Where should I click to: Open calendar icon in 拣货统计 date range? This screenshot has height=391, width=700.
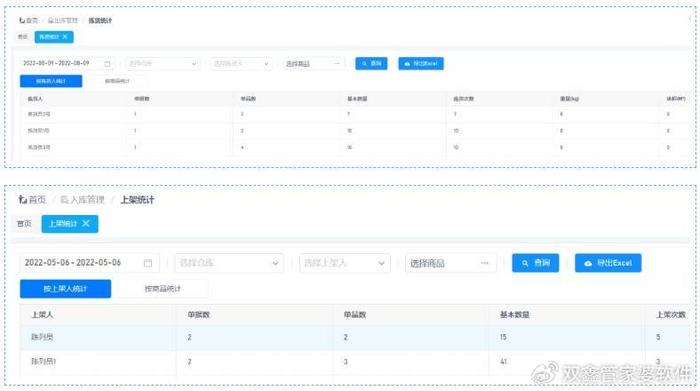(x=107, y=64)
